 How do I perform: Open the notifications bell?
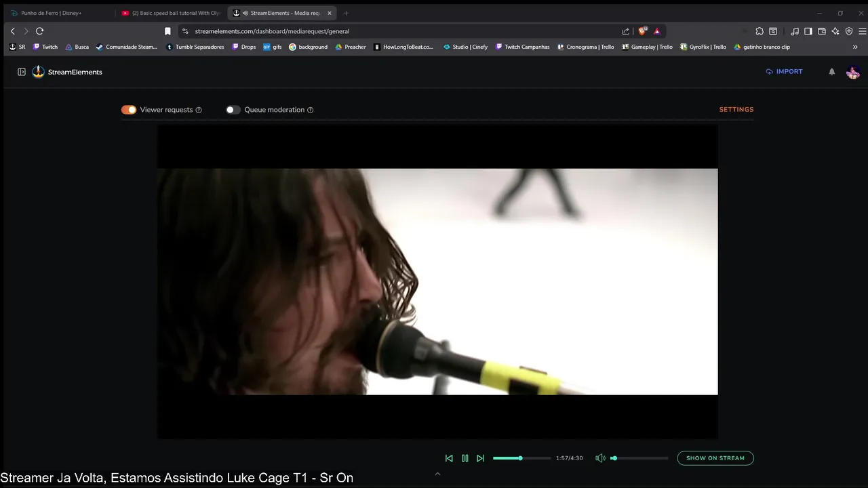(832, 72)
